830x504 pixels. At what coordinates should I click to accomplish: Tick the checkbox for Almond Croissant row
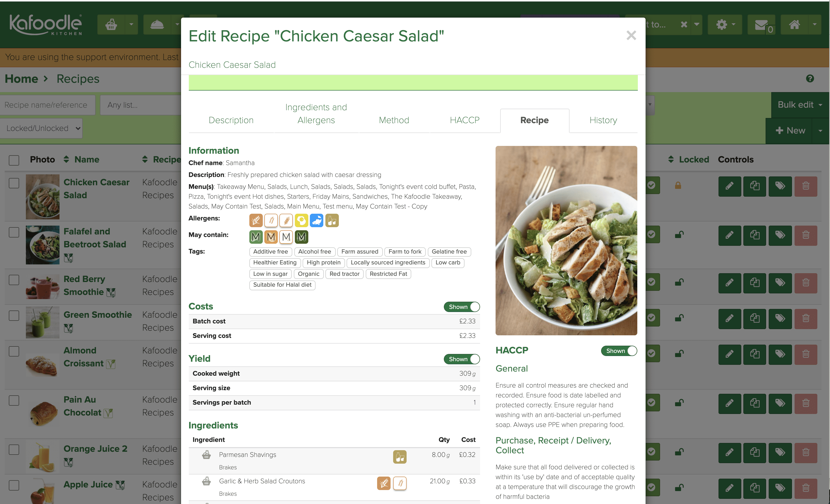point(14,351)
